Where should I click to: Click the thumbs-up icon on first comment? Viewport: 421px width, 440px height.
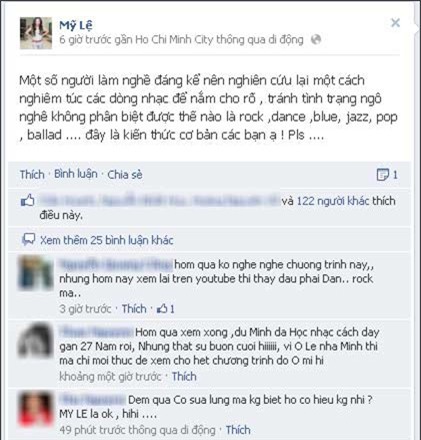pos(162,309)
